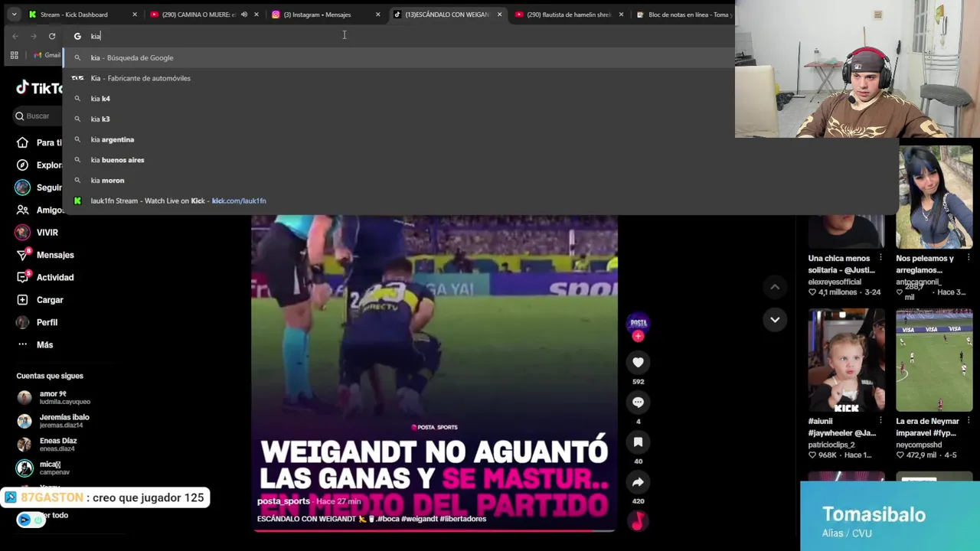Open the Perfil entry in sidebar
This screenshot has width=980, height=551.
click(38, 322)
